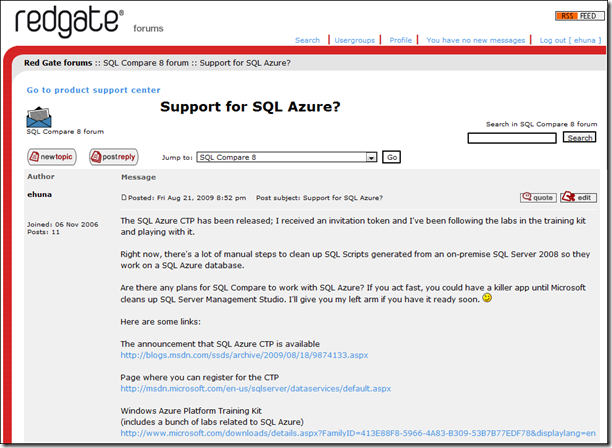Quote ehuna's post

coord(538,197)
